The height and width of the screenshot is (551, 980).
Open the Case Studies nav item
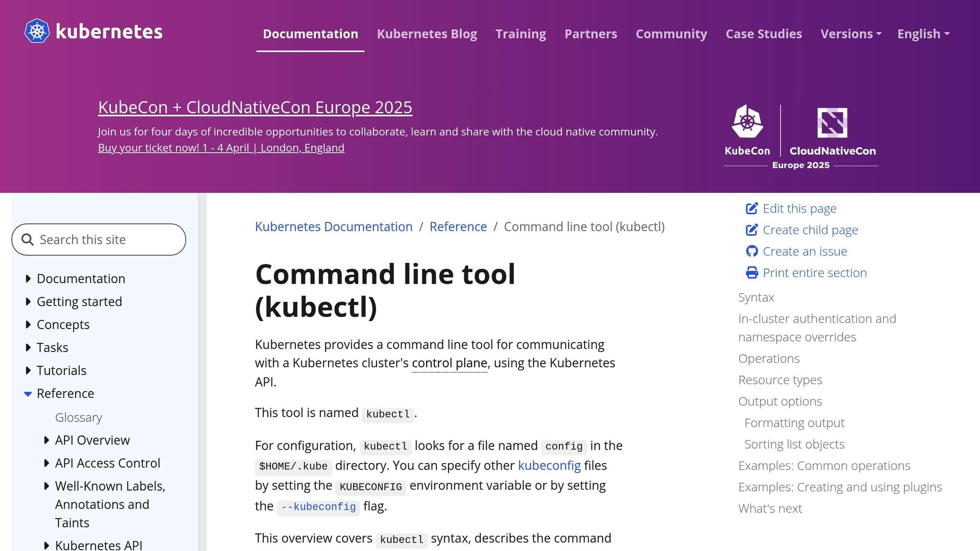point(764,34)
